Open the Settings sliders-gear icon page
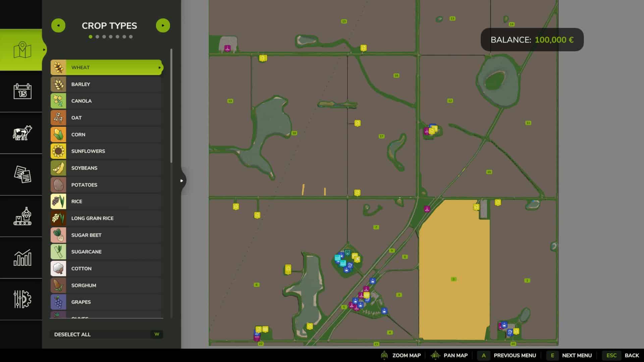This screenshot has height=362, width=644. tap(22, 299)
